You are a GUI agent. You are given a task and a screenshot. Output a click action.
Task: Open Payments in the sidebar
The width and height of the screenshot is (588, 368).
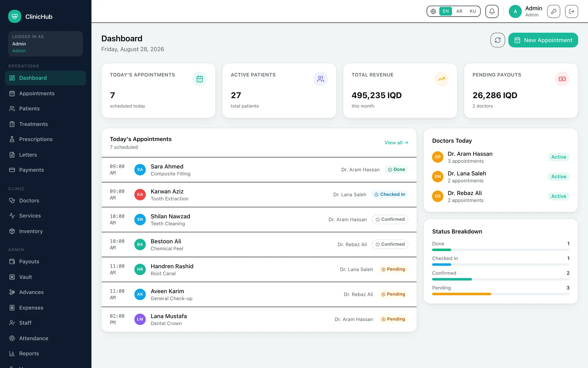tap(45, 170)
